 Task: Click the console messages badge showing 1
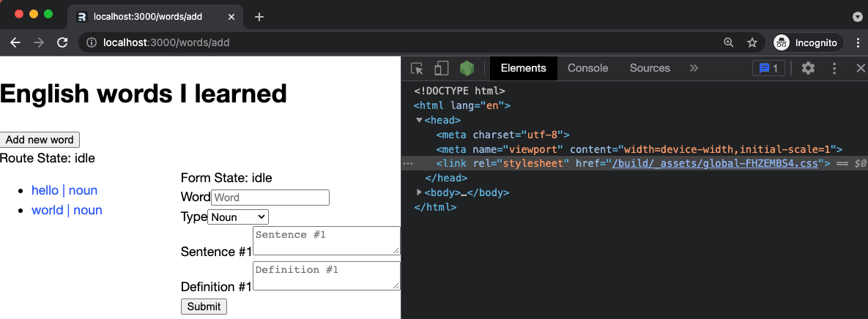(x=769, y=68)
